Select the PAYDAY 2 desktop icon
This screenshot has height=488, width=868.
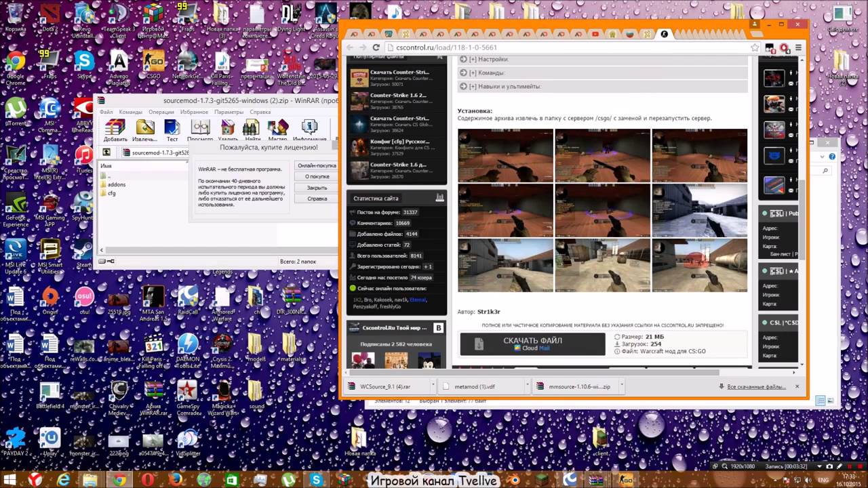15,441
